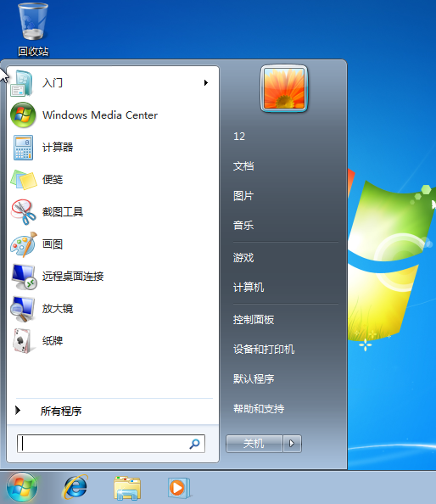This screenshot has height=504, width=436.
Task: Open the 放大镜 magnifier icon
Action: [x=23, y=309]
